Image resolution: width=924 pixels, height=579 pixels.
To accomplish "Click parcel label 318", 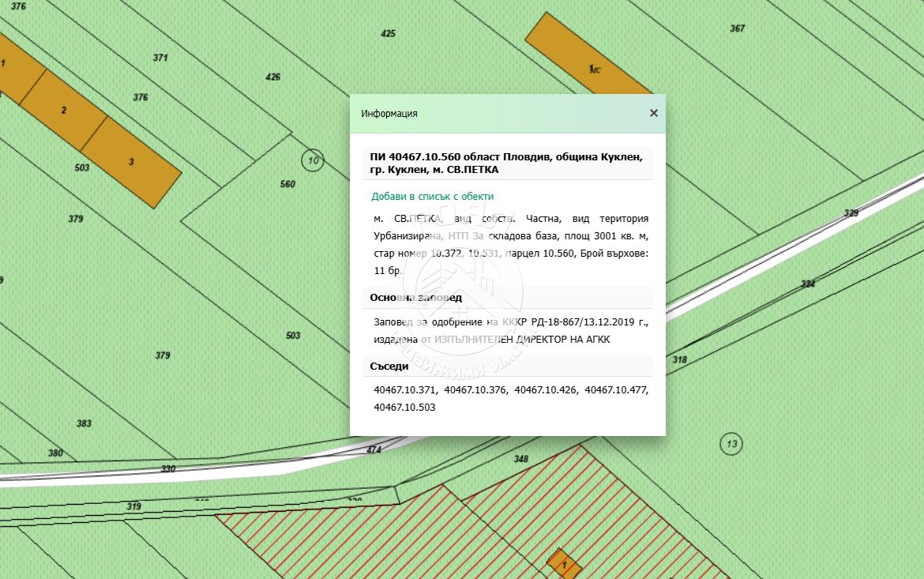I will click(x=679, y=359).
